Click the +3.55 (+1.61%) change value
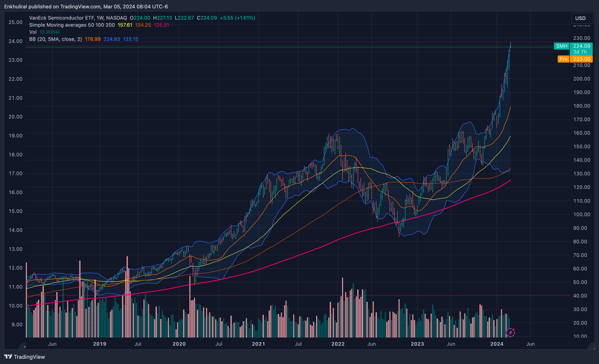 [x=237, y=18]
